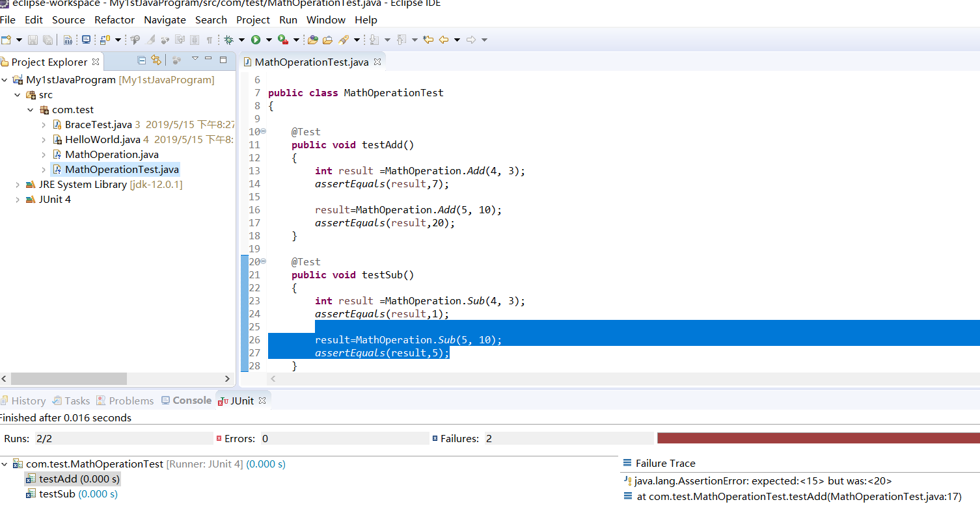Image resolution: width=980 pixels, height=513 pixels.
Task: Open the Navigate menu
Action: [x=165, y=20]
